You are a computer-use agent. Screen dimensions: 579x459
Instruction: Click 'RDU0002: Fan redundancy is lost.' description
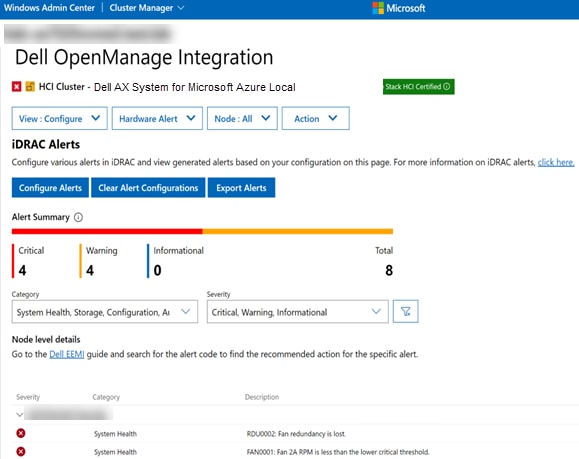click(x=296, y=434)
